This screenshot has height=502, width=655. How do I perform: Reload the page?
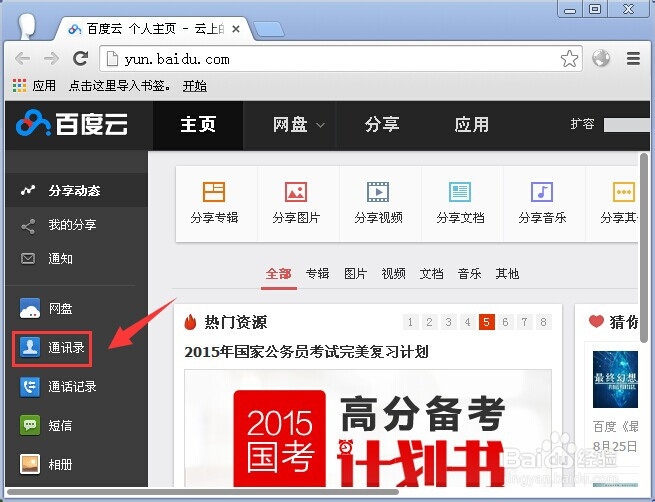coord(80,58)
